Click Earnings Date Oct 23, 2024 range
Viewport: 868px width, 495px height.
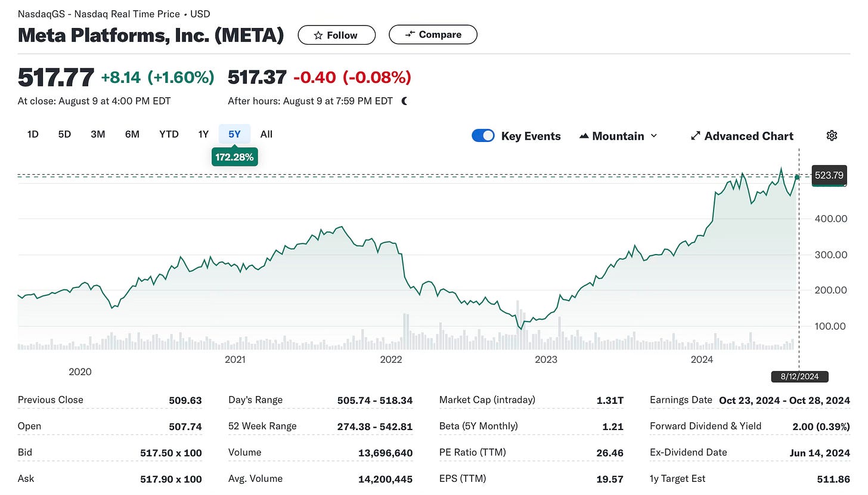[x=785, y=400]
